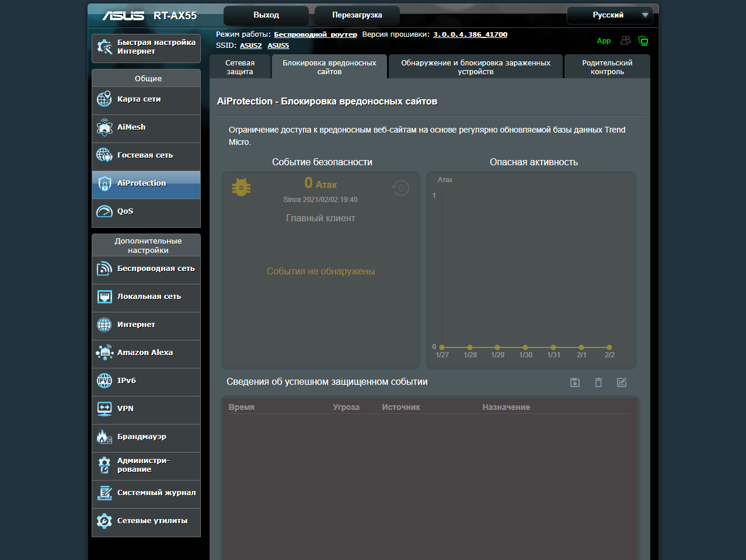Click the Угроза column header

346,407
